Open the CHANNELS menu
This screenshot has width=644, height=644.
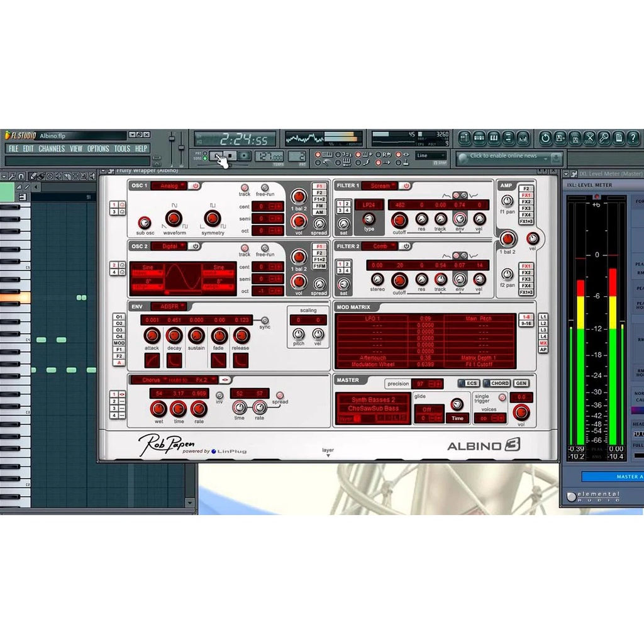coord(52,148)
